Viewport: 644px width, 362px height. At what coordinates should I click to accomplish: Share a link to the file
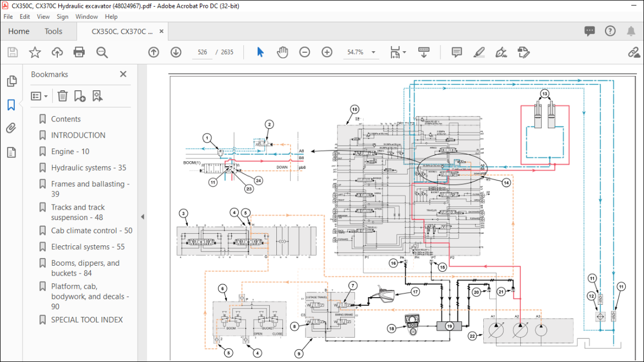click(x=634, y=52)
